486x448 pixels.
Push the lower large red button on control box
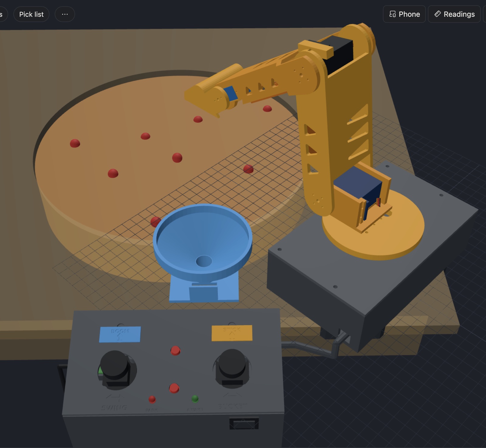[174, 388]
